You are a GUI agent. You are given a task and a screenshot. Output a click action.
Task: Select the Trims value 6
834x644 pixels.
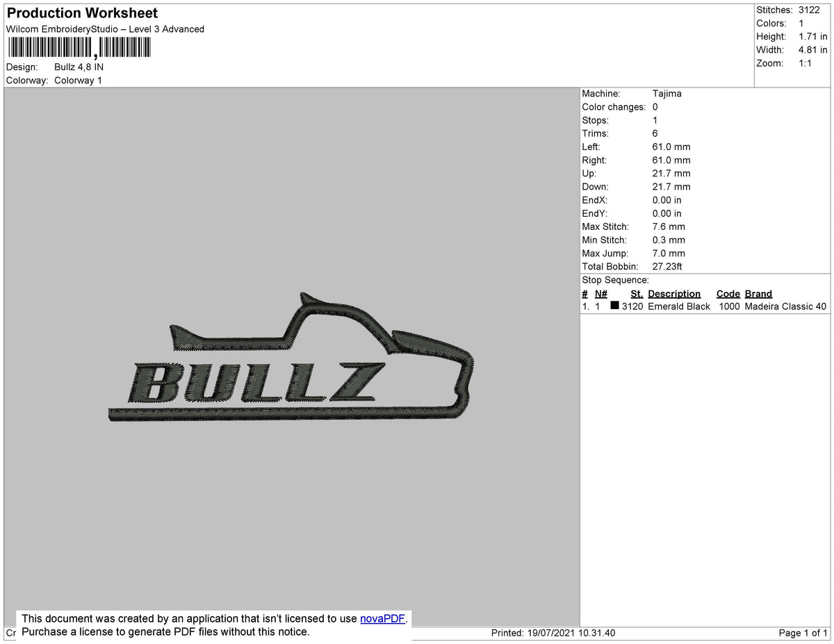[655, 133]
